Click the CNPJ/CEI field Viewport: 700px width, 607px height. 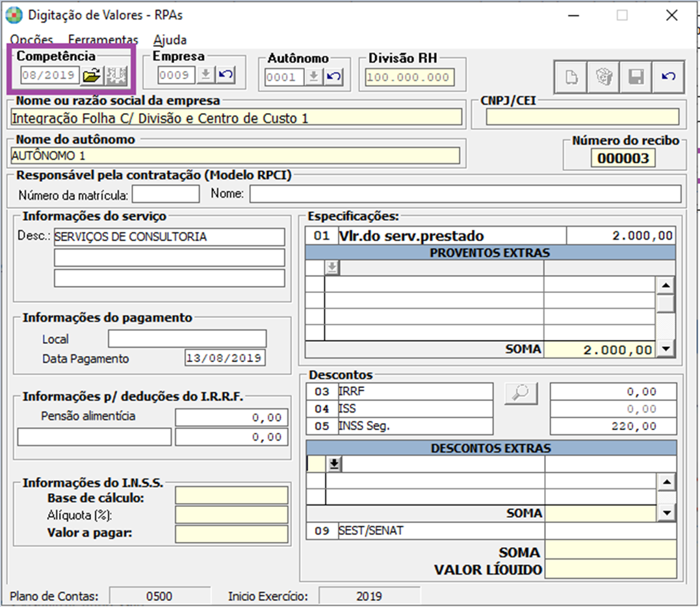582,117
